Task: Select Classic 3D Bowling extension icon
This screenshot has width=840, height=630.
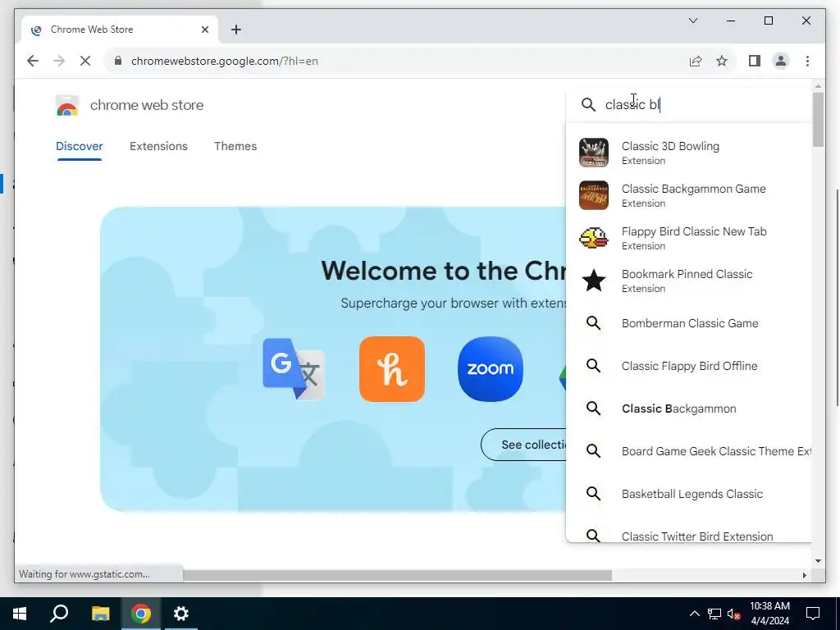Action: pyautogui.click(x=594, y=152)
